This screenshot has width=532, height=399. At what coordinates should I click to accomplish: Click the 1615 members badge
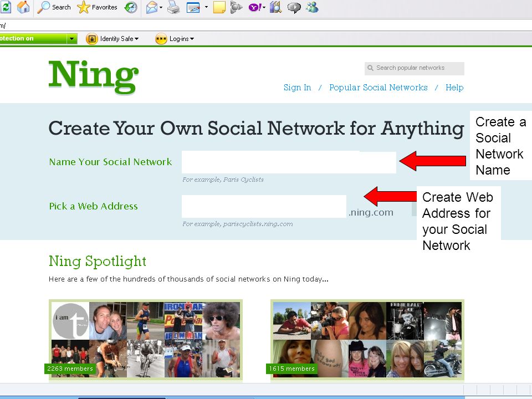click(x=292, y=369)
